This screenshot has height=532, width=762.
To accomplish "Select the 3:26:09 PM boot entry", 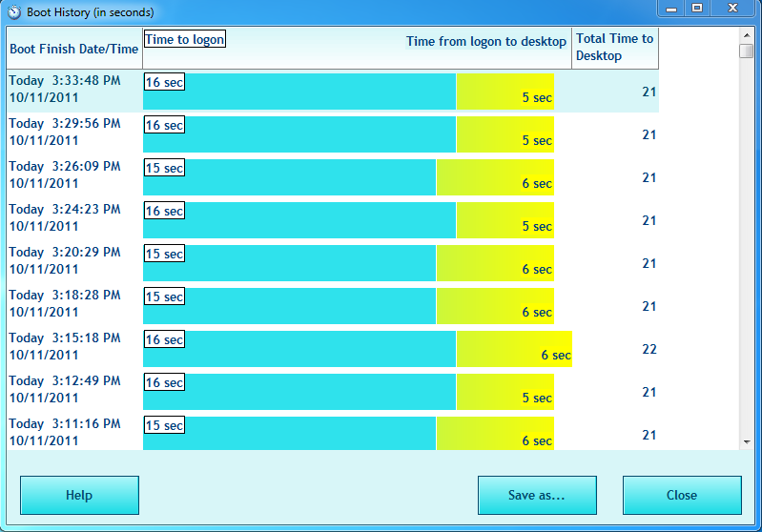I will 333,176.
